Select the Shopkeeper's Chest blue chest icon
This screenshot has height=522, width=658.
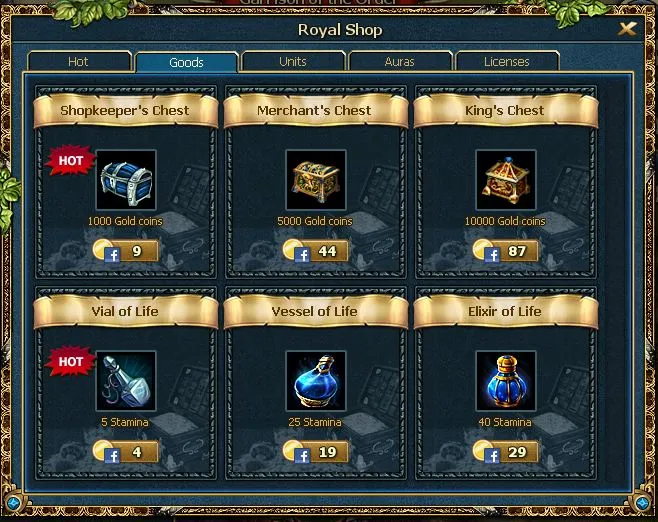pyautogui.click(x=126, y=180)
